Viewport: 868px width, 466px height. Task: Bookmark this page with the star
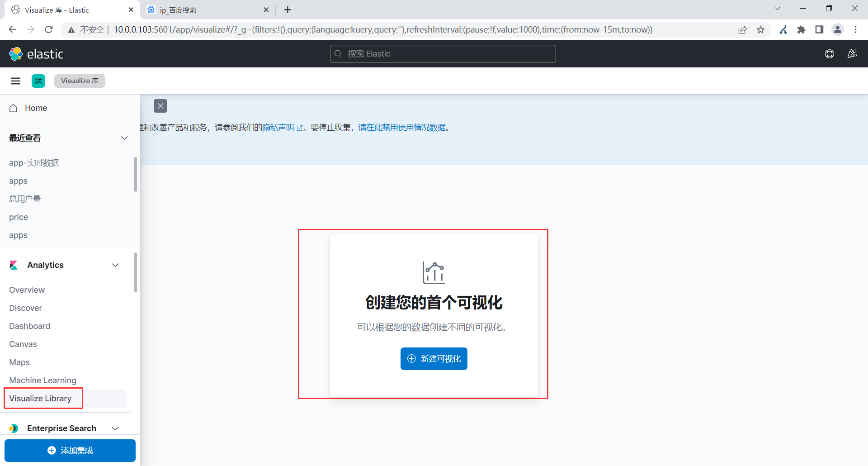(761, 29)
